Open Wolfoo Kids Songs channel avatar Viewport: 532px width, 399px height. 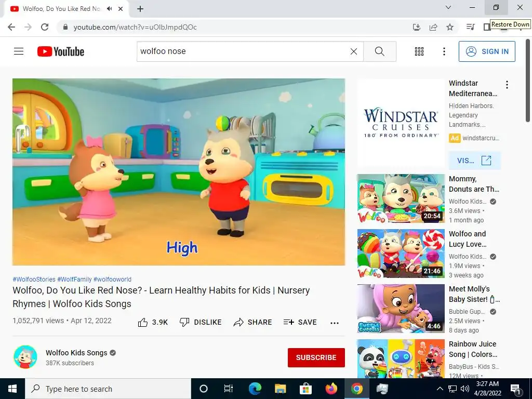click(x=25, y=357)
